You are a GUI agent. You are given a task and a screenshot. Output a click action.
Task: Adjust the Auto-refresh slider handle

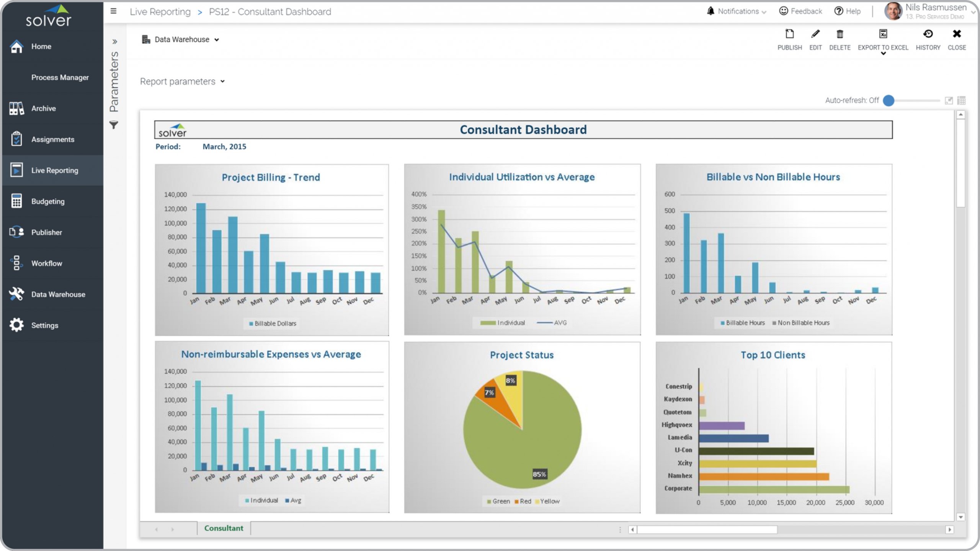click(889, 101)
